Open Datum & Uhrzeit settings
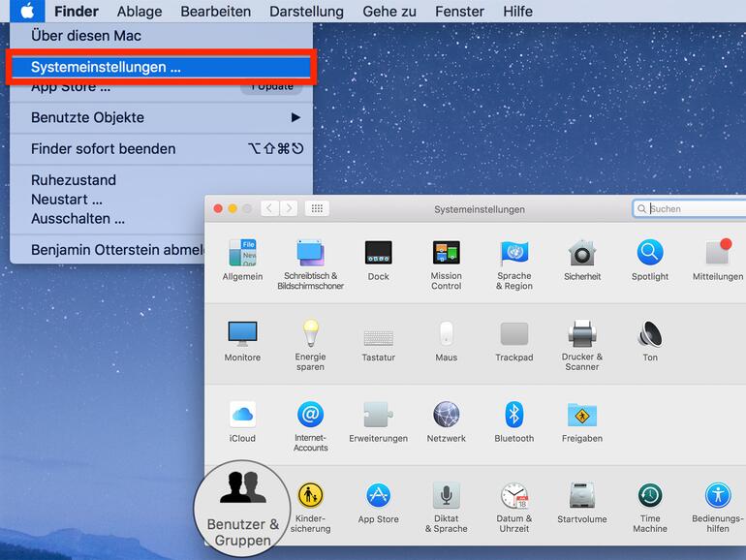This screenshot has height=560, width=746. coord(513,507)
